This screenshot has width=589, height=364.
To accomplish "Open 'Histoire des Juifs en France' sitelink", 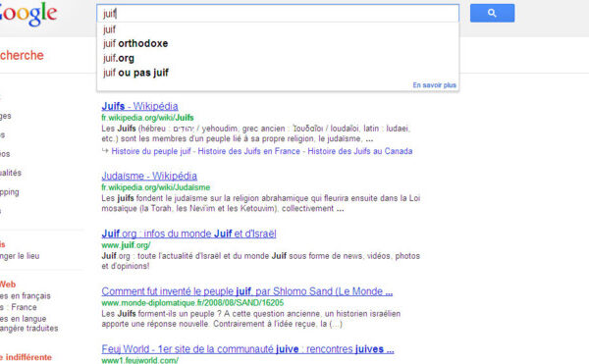I will 248,151.
